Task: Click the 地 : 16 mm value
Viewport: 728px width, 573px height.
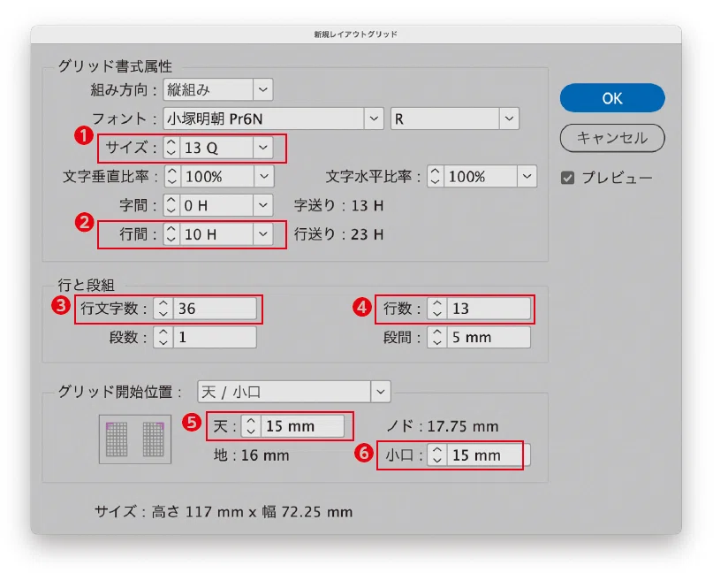Action: pyautogui.click(x=252, y=455)
